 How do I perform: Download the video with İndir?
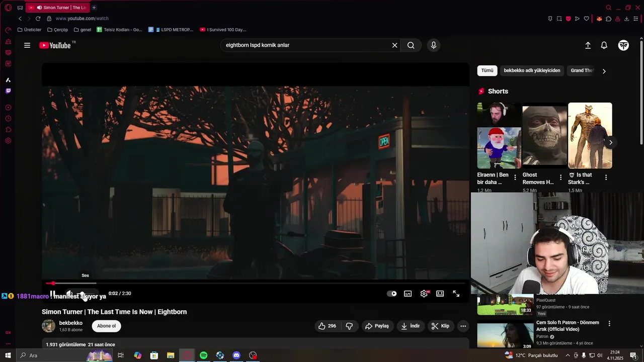tap(410, 326)
